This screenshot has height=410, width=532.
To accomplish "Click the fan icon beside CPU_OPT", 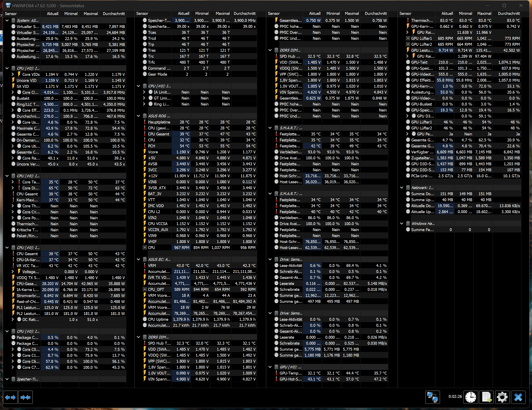I will click(x=145, y=289).
